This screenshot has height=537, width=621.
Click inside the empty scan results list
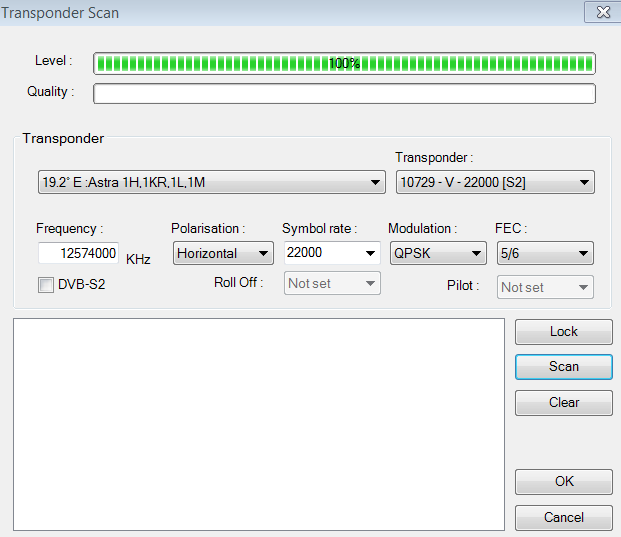point(258,424)
